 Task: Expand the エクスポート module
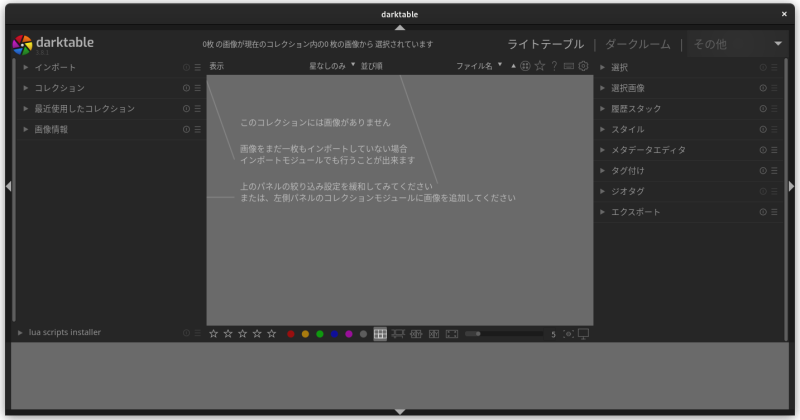coord(635,212)
